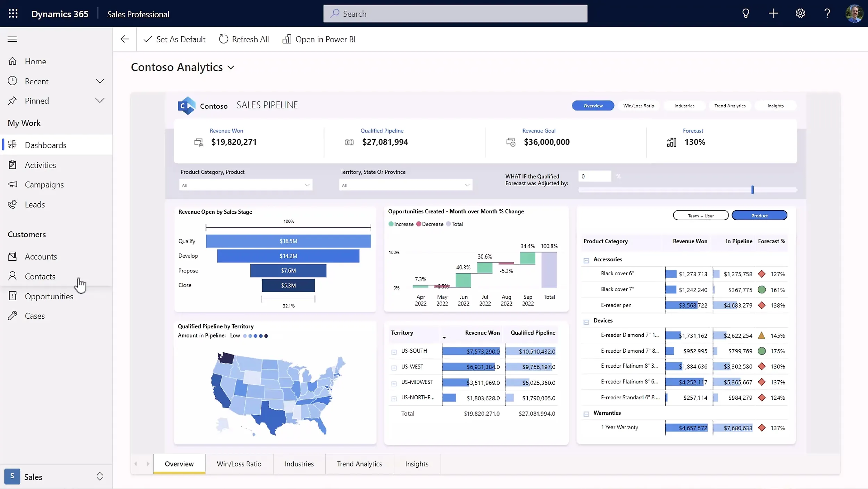Click the Refresh All icon
Screen dimensions: 868x489
pyautogui.click(x=223, y=39)
